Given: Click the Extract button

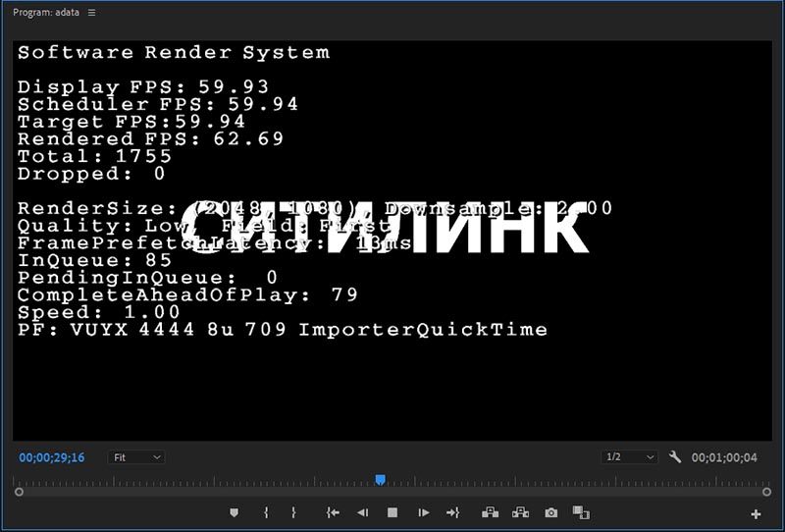Looking at the screenshot, I should [521, 512].
